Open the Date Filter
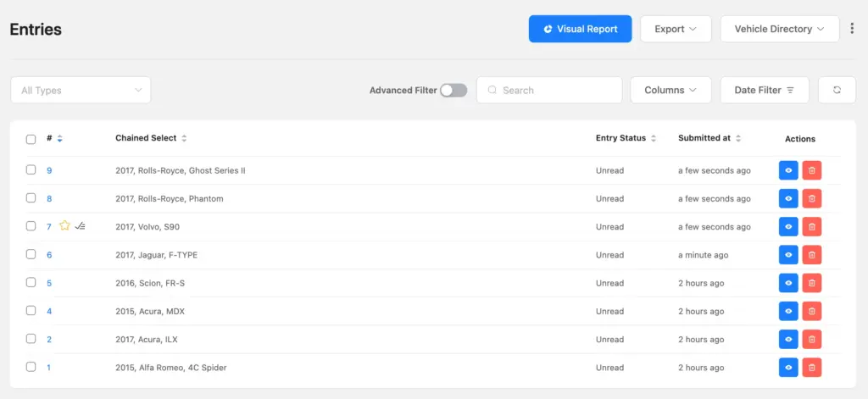 coord(765,90)
